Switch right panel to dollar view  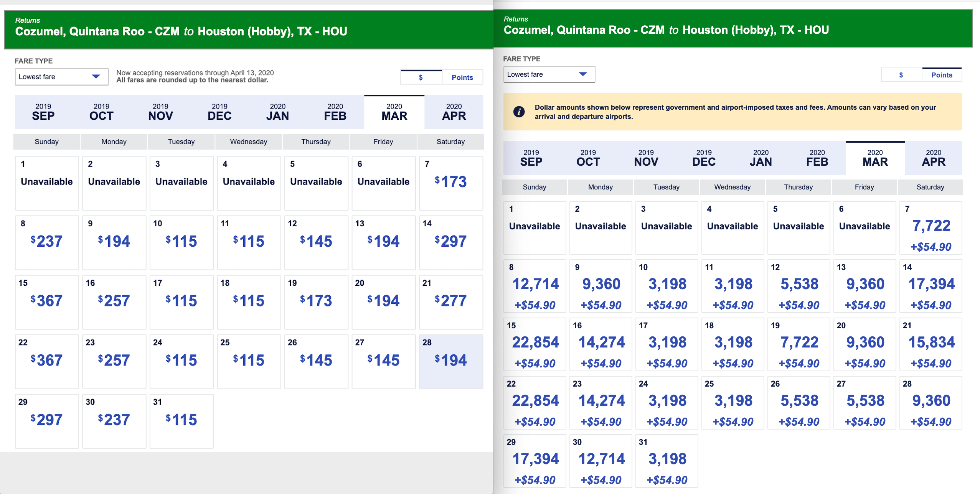point(901,75)
